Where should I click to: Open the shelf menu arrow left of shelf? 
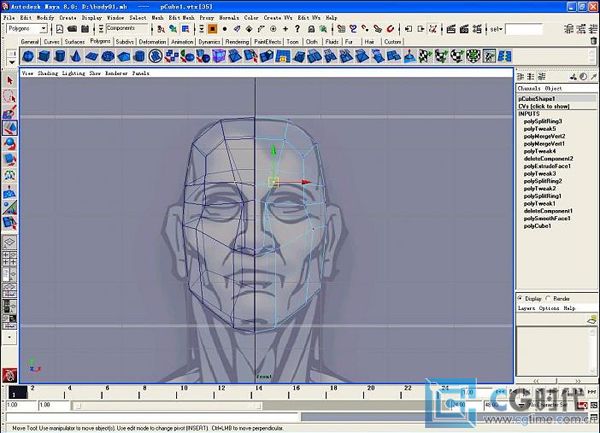coord(11,62)
